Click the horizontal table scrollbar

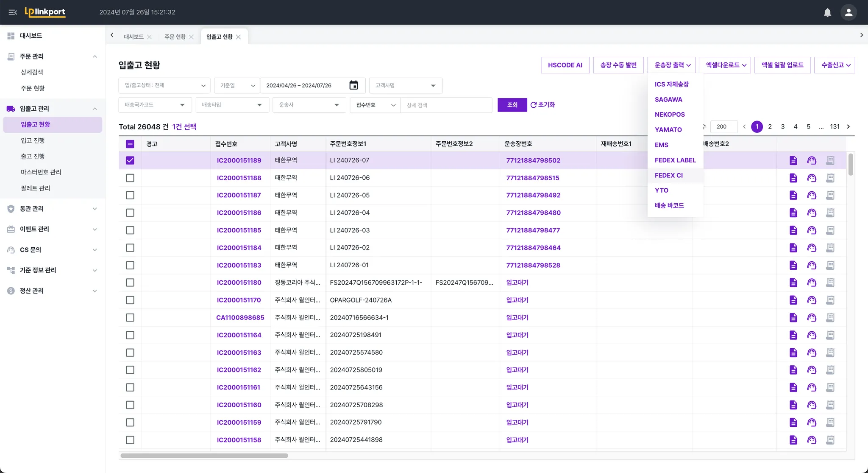pos(204,456)
